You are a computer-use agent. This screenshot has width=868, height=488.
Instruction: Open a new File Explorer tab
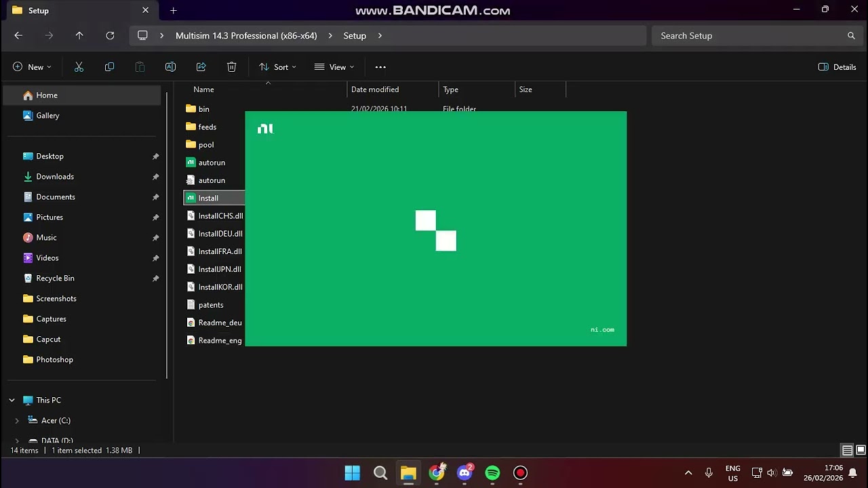(x=174, y=10)
